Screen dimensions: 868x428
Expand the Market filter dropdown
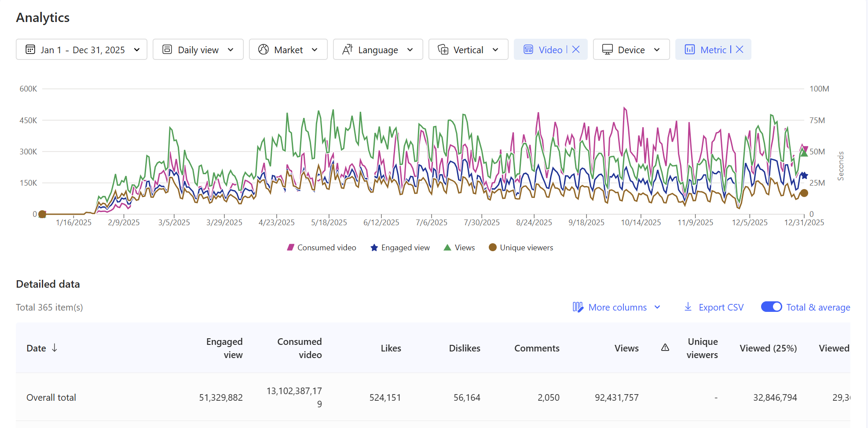(288, 50)
